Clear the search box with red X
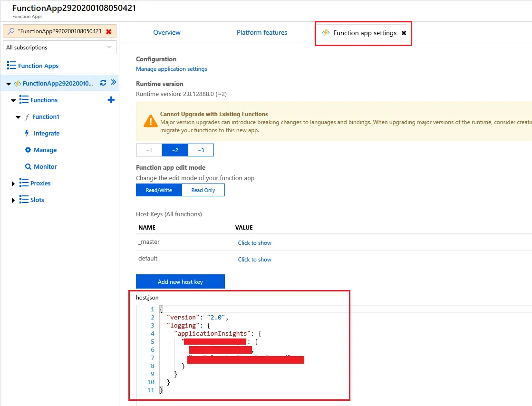 [x=109, y=31]
